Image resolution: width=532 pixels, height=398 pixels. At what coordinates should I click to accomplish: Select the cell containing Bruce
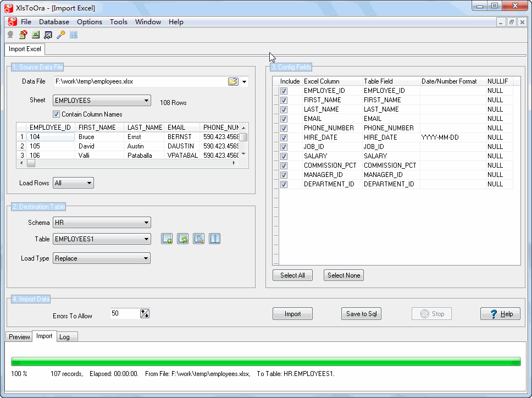pyautogui.click(x=99, y=137)
